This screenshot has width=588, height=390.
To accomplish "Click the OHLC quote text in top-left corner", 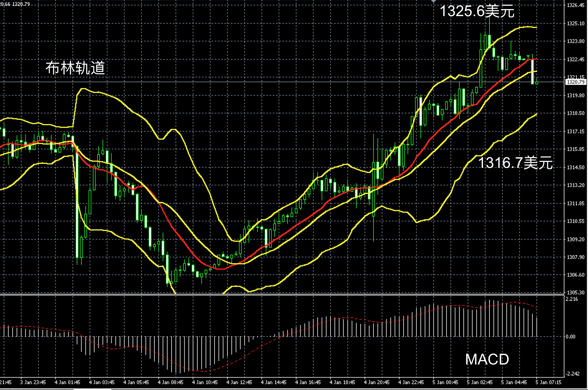I will pos(15,4).
